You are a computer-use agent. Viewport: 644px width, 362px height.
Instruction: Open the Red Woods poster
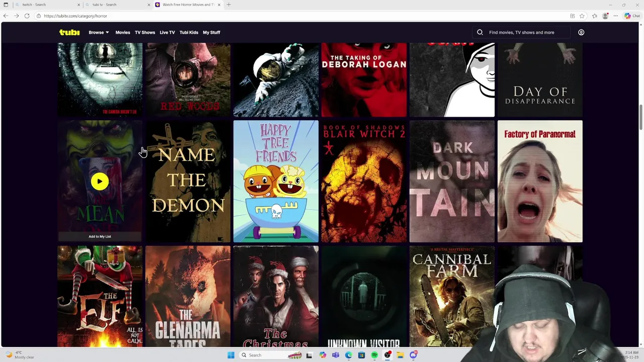pyautogui.click(x=188, y=79)
